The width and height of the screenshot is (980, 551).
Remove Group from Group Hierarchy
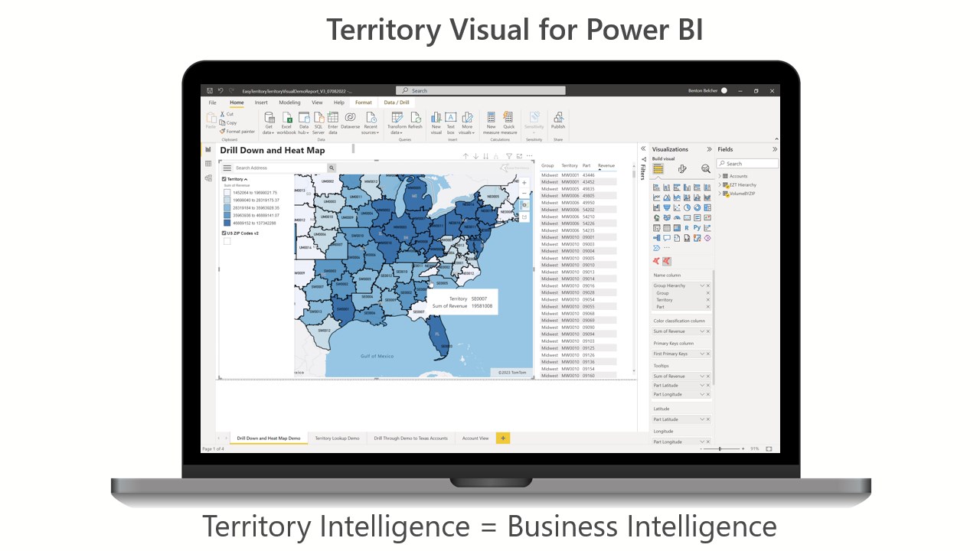click(707, 293)
